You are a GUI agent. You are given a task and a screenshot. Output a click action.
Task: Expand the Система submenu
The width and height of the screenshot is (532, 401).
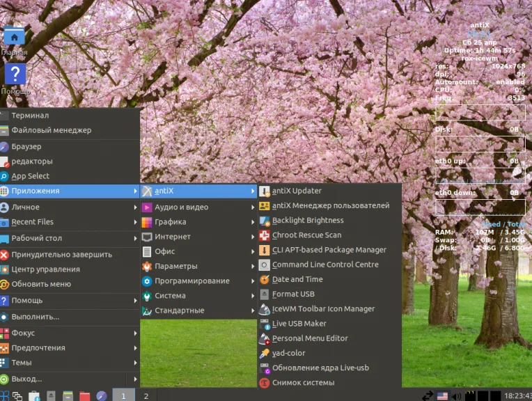point(170,296)
